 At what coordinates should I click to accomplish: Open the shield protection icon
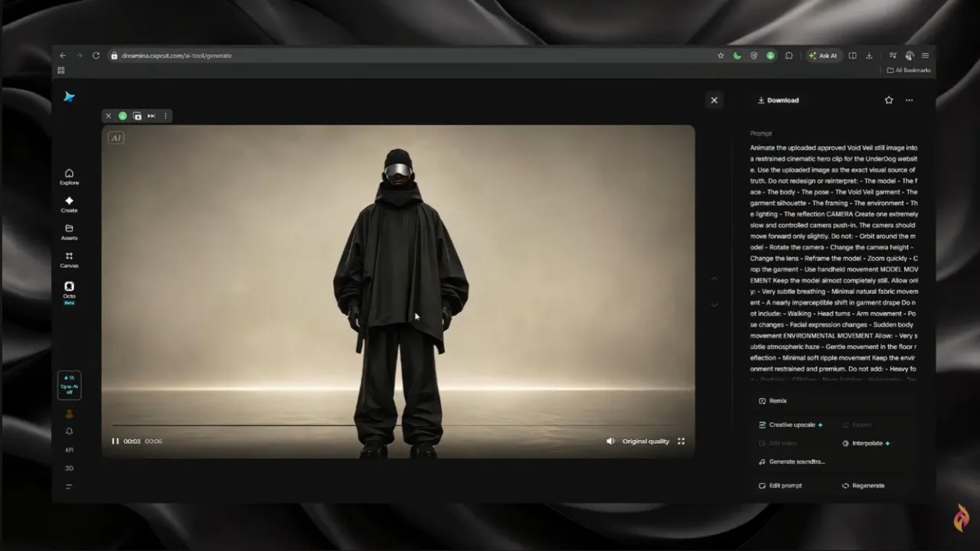754,55
